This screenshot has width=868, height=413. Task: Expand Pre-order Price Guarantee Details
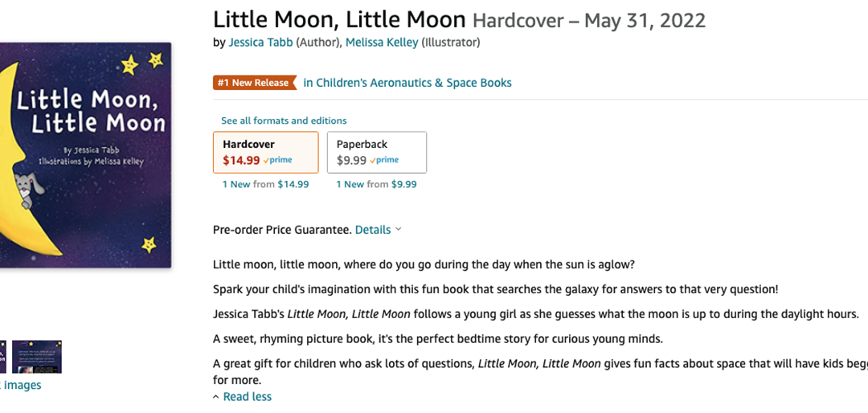(373, 230)
